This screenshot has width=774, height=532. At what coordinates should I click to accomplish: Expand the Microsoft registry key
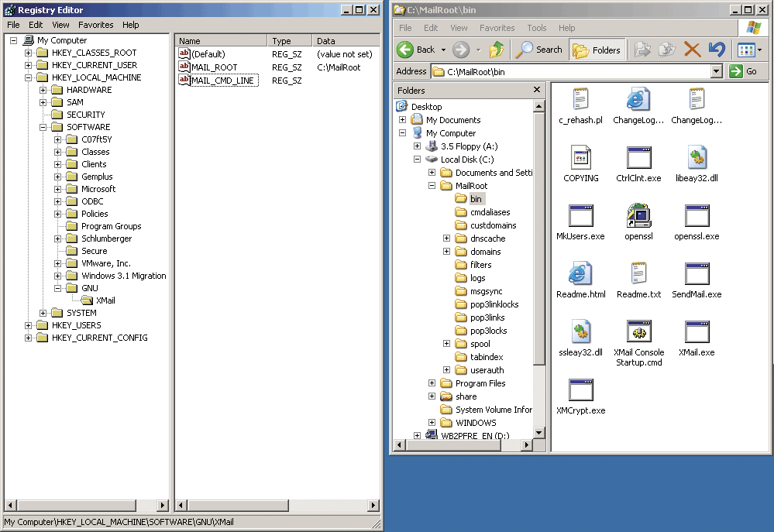(58, 189)
